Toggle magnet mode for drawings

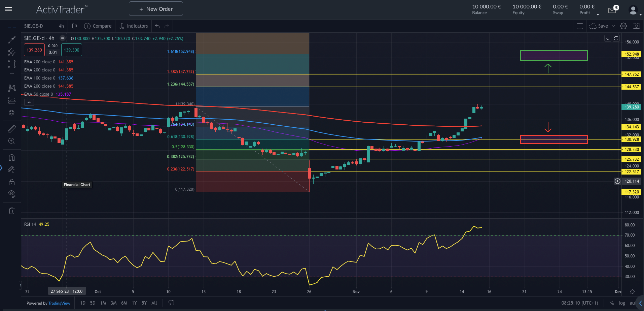coord(12,158)
